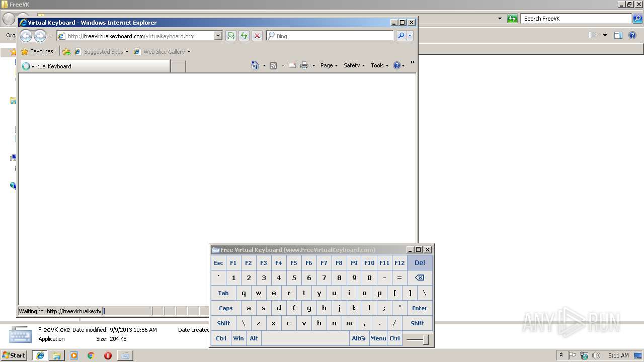This screenshot has width=644, height=362.
Task: Go to IE Home page icon
Action: click(255, 65)
